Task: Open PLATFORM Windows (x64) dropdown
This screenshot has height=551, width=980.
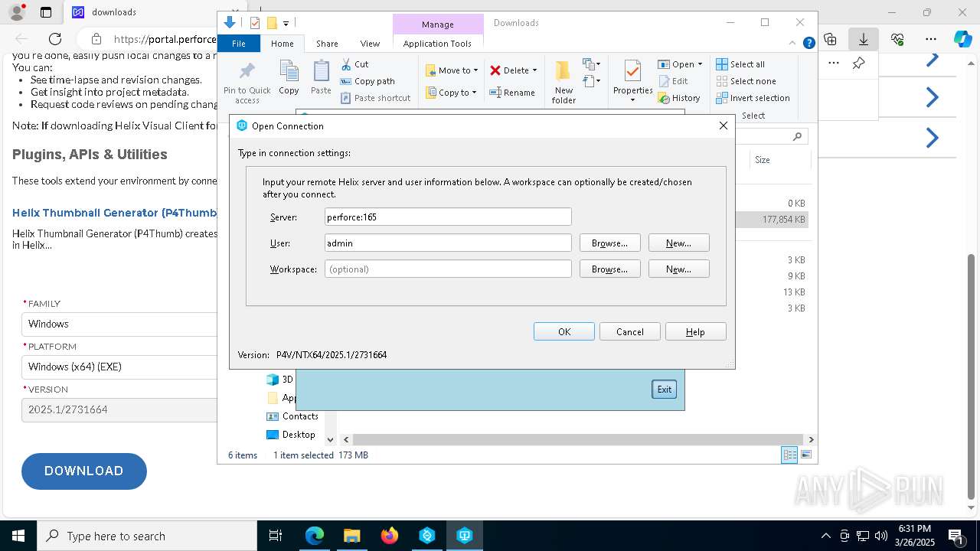Action: pos(119,367)
